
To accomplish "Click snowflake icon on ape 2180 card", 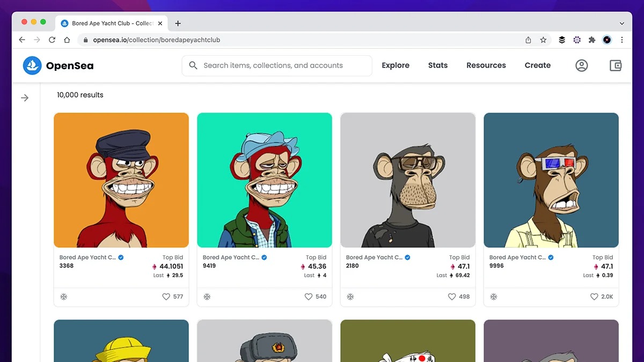I will pyautogui.click(x=350, y=297).
